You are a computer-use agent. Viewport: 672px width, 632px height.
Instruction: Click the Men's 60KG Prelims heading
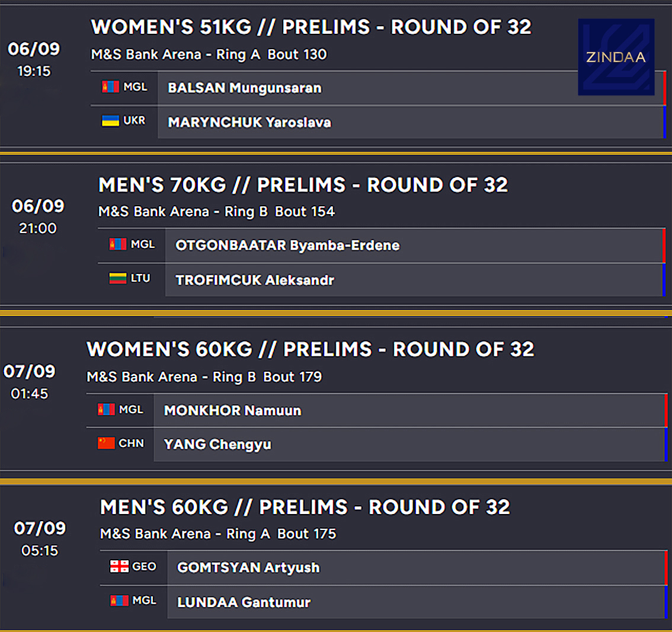pyautogui.click(x=305, y=507)
